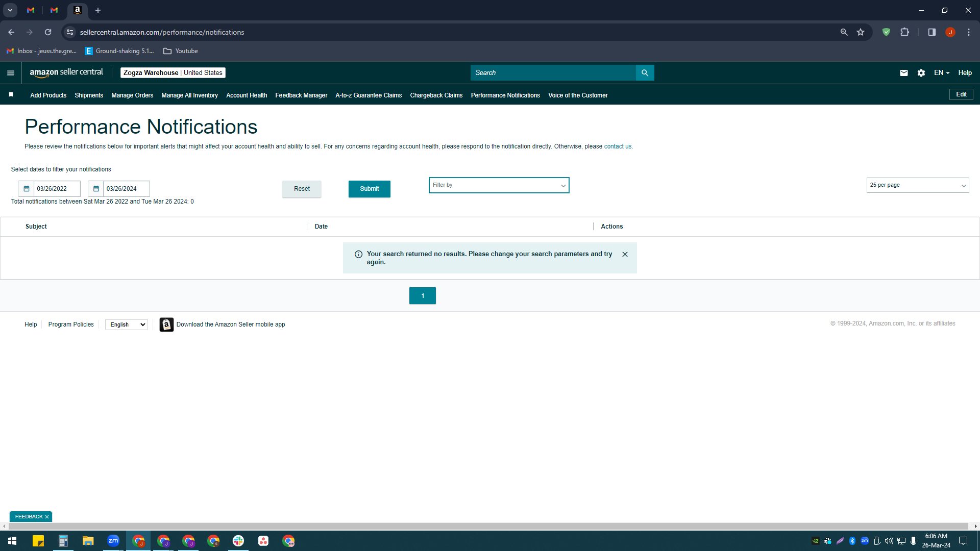The image size is (980, 551).
Task: Click the horizontal page scrollbar
Action: click(x=487, y=526)
